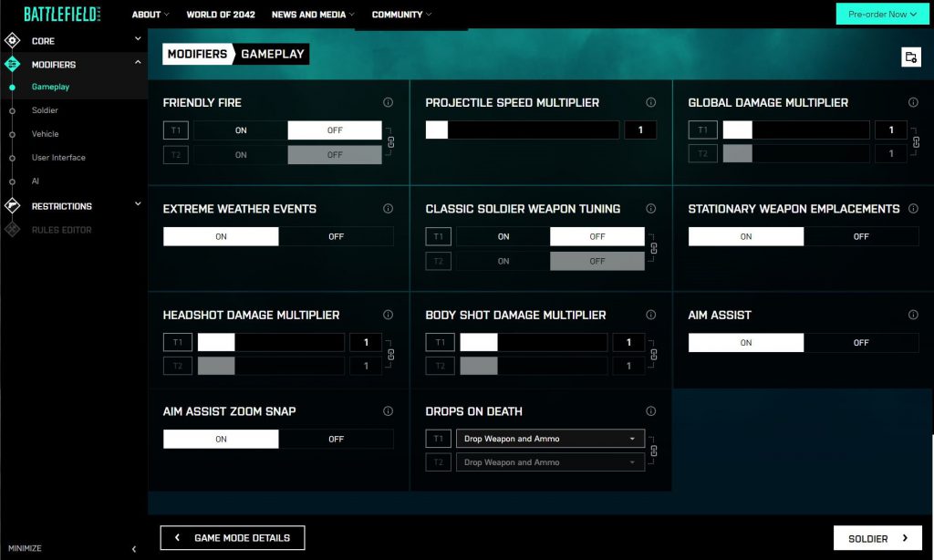The image size is (934, 560).
Task: Disable Aim Assist with the OFF option
Action: pos(861,343)
